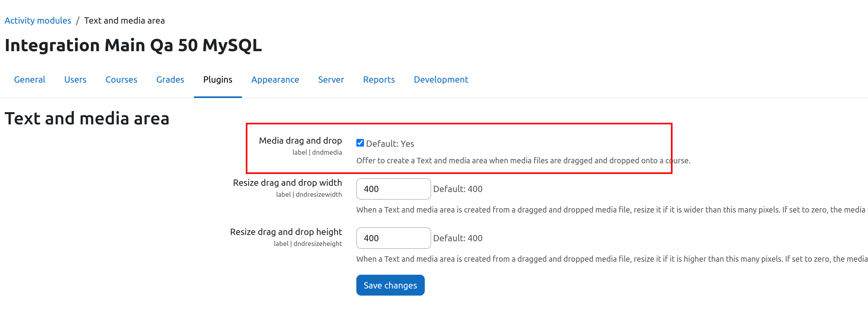868x331 pixels.
Task: Switch to the Users tab
Action: coord(75,80)
